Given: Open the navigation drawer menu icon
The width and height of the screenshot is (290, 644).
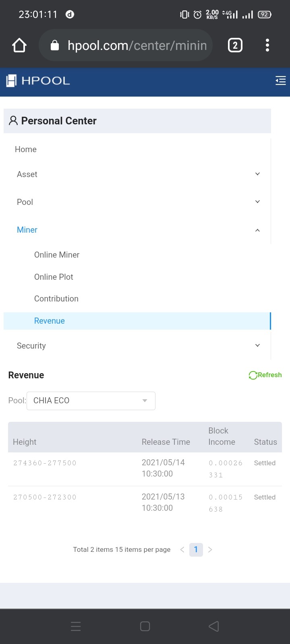Looking at the screenshot, I should [280, 80].
